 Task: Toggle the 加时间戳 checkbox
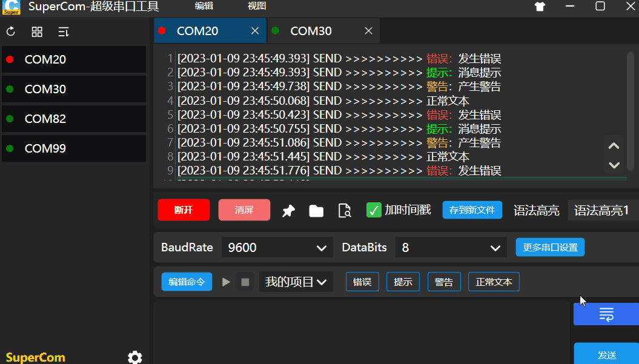click(x=374, y=210)
